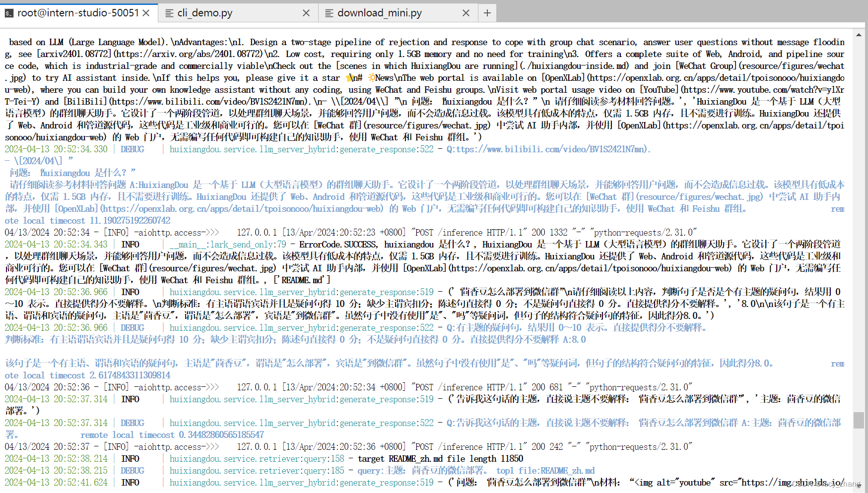868x493 pixels.
Task: Close the root@intern-studio-50051 terminal tab
Action: tap(146, 13)
